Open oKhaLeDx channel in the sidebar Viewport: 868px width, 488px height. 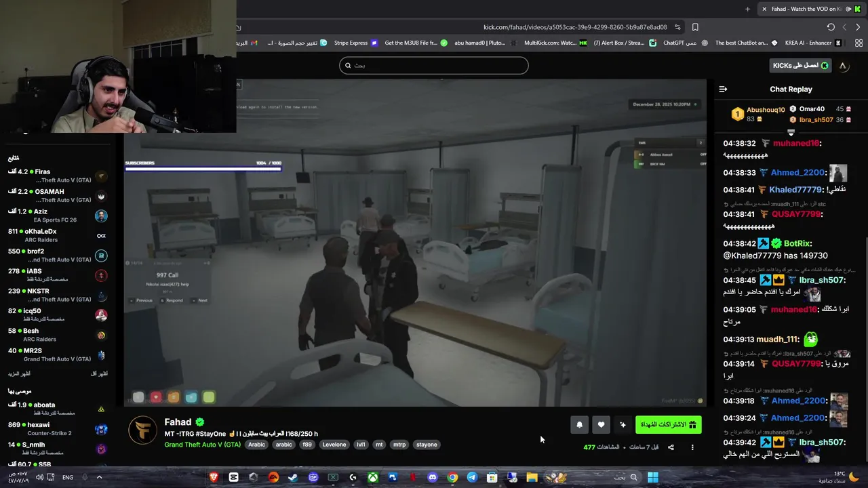58,236
